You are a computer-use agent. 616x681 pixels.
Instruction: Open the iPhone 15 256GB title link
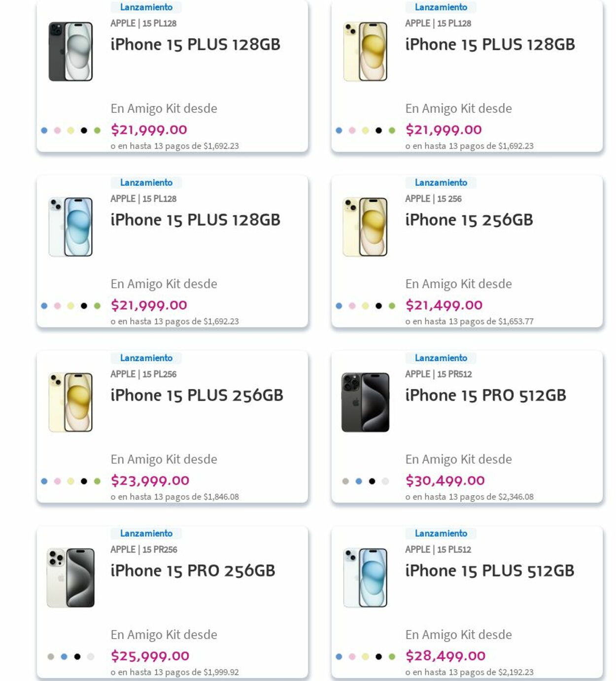coord(469,220)
